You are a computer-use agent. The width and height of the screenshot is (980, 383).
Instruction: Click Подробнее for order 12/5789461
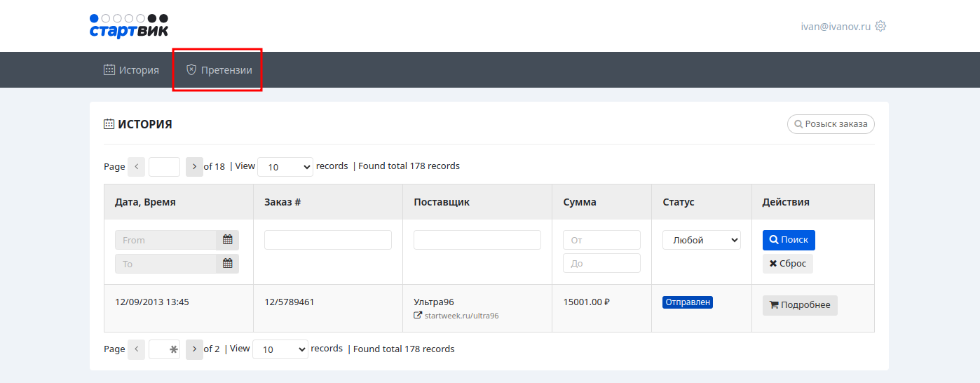(800, 305)
